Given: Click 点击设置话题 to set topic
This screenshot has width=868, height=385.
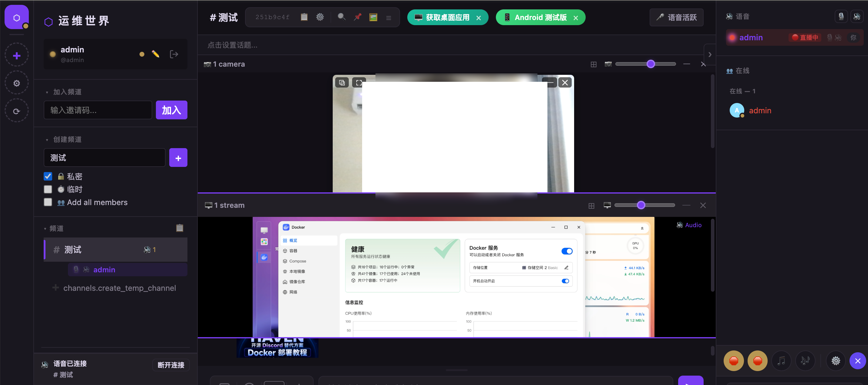Looking at the screenshot, I should tap(233, 45).
